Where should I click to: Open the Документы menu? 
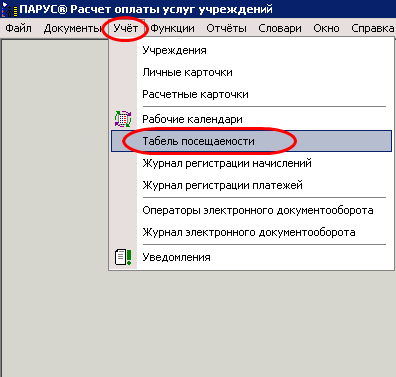[x=73, y=28]
